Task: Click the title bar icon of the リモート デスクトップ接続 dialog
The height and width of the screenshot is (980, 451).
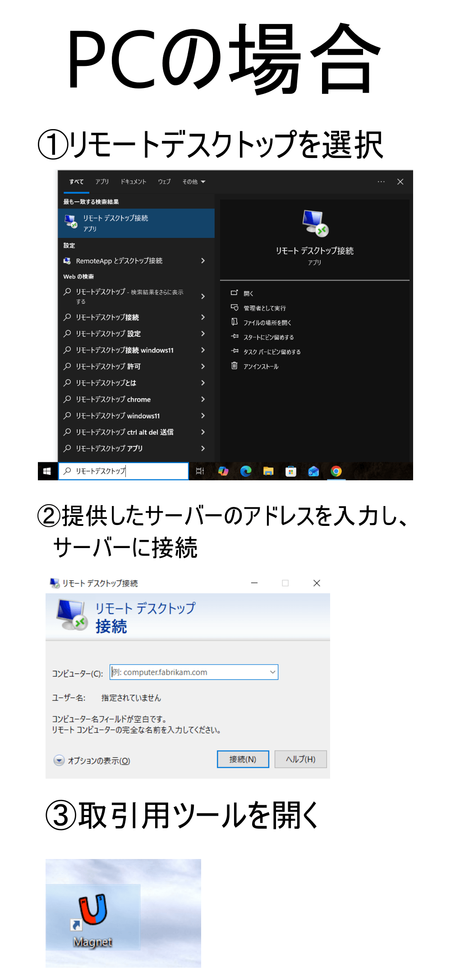Action: click(55, 583)
